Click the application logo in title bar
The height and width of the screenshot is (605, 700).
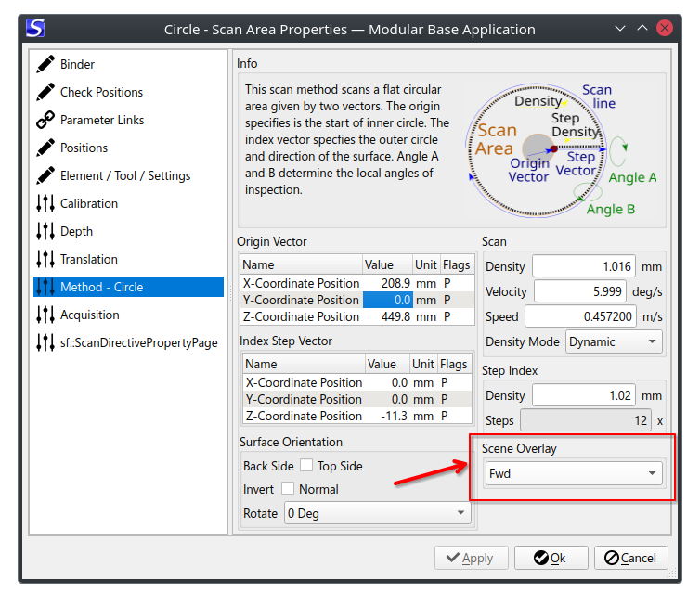point(35,28)
